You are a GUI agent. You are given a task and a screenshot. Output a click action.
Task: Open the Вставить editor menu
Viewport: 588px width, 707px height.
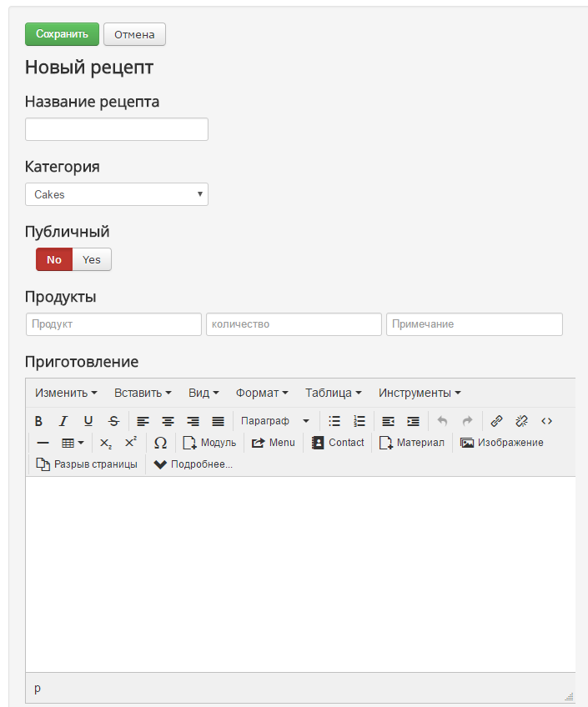143,393
